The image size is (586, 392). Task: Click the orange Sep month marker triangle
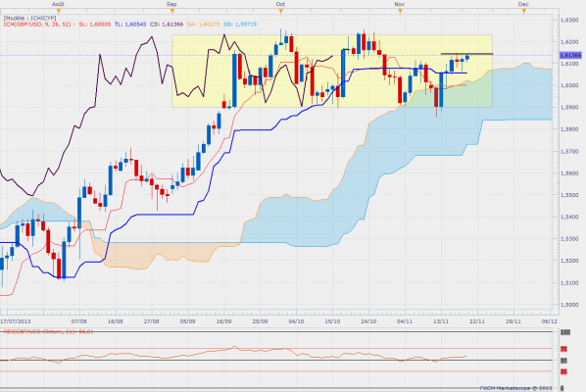click(172, 11)
